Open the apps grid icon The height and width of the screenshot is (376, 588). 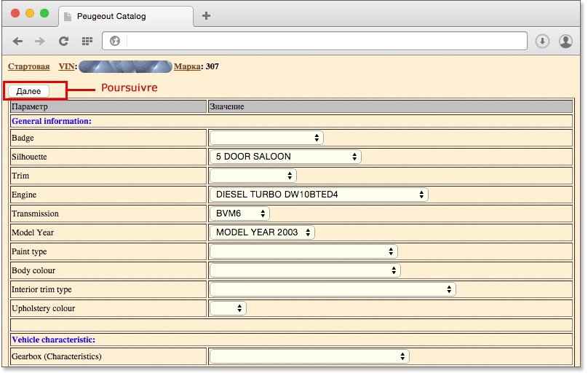point(87,41)
